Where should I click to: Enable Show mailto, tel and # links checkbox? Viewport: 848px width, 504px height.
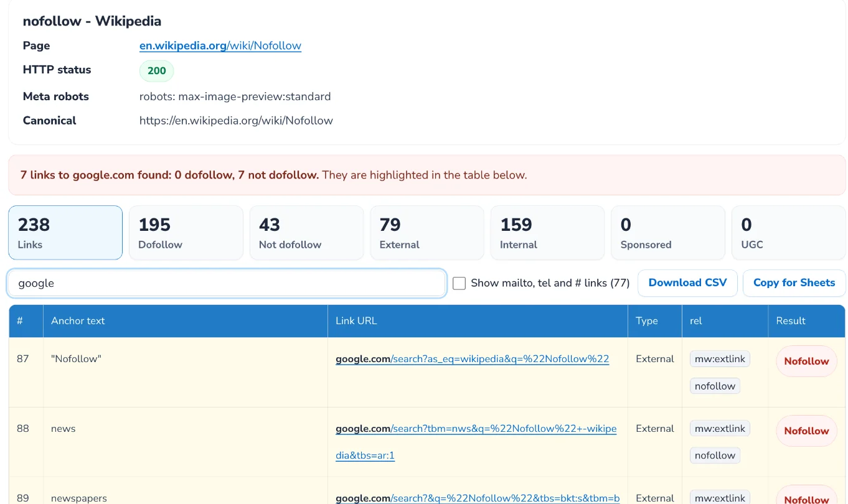point(459,283)
